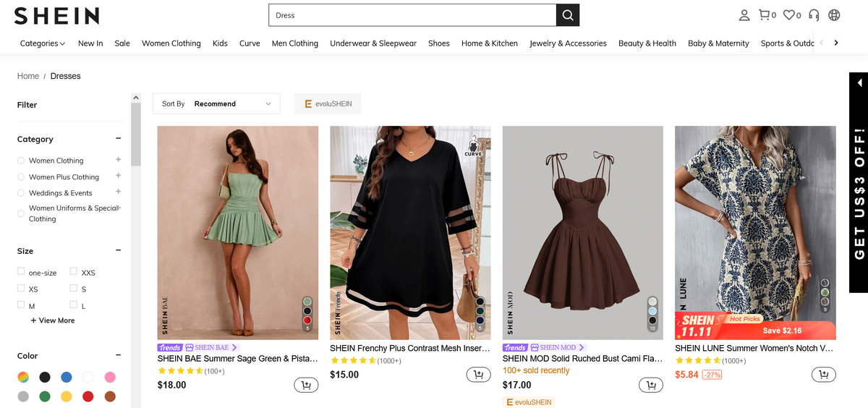Select pink color filter swatch
Screen dimensions: 868x408
click(110, 377)
